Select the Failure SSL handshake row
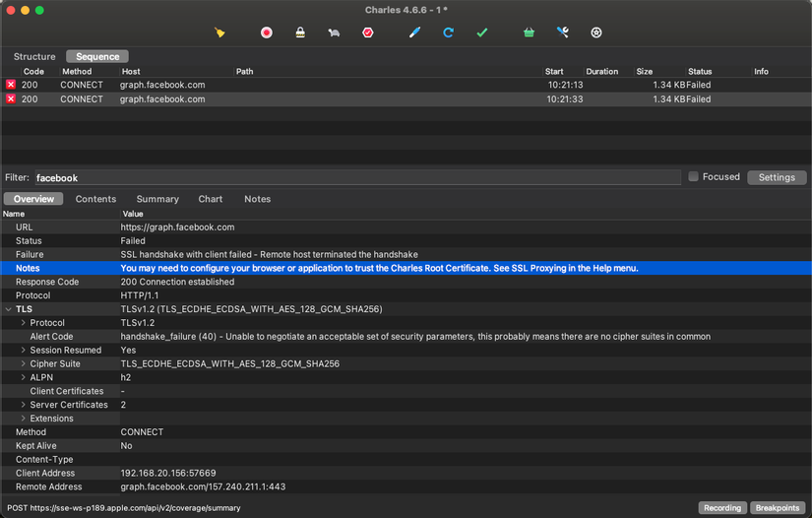Screen dimensions: 812x518 click(406, 254)
